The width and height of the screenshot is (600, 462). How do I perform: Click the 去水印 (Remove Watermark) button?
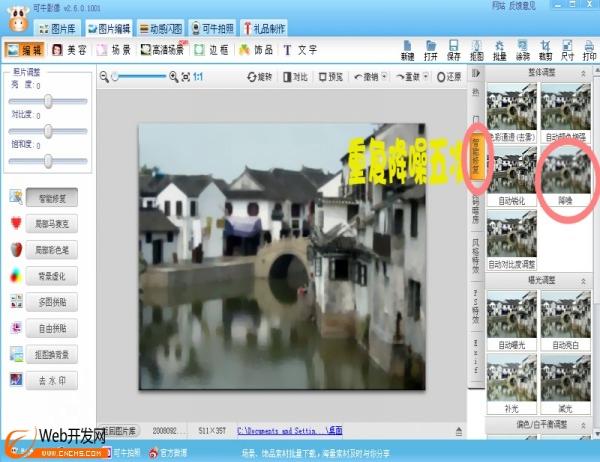coord(54,380)
